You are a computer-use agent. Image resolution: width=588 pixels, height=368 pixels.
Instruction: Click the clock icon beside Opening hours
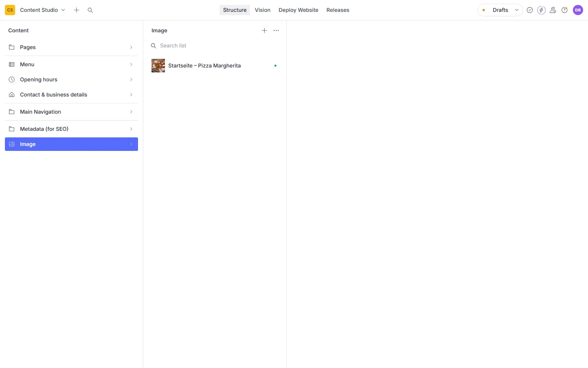pos(12,79)
